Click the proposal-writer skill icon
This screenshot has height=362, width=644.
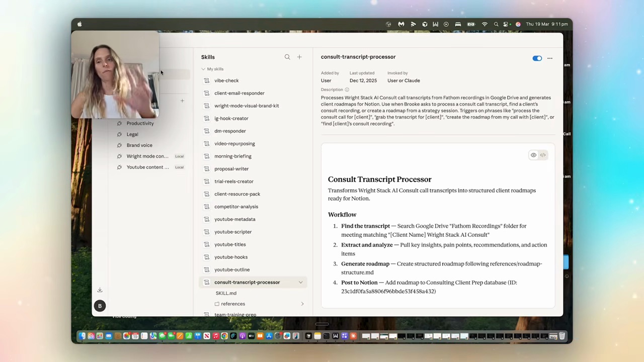pos(207,168)
